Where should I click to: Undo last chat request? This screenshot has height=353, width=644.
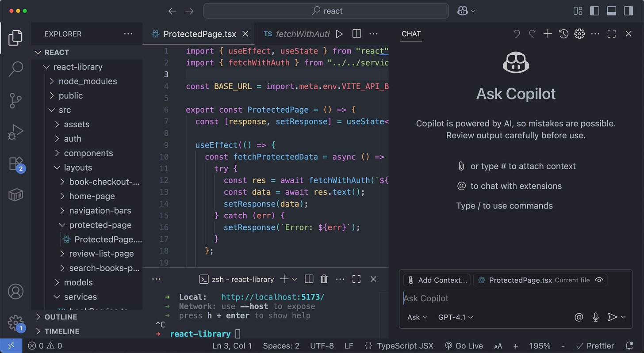(x=517, y=34)
